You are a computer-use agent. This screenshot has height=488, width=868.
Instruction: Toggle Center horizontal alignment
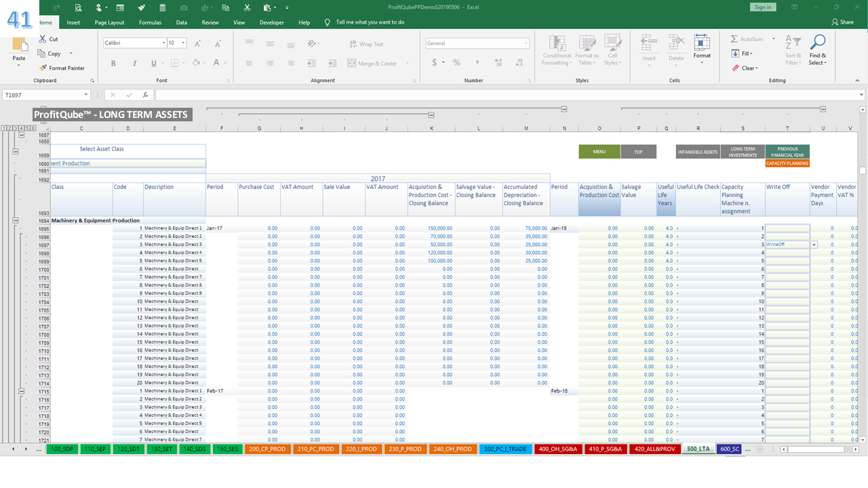pyautogui.click(x=270, y=63)
